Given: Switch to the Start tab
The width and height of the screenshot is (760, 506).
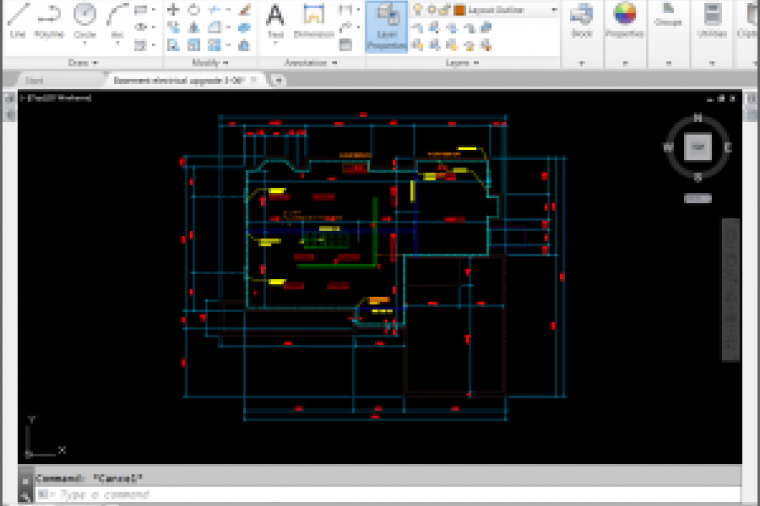Looking at the screenshot, I should click(34, 80).
